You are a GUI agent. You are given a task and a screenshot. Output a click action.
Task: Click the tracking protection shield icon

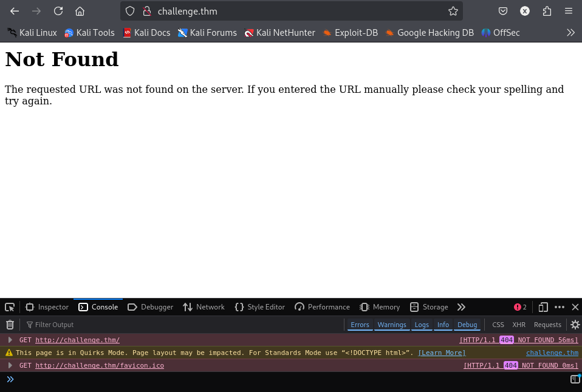pos(130,11)
